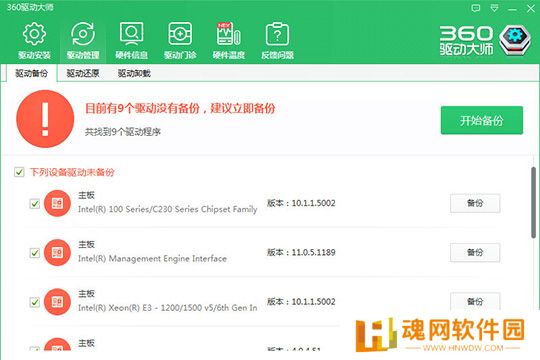The image size is (540, 360).
Task: Open the title bar dropdown menu icon
Action: 494,8
